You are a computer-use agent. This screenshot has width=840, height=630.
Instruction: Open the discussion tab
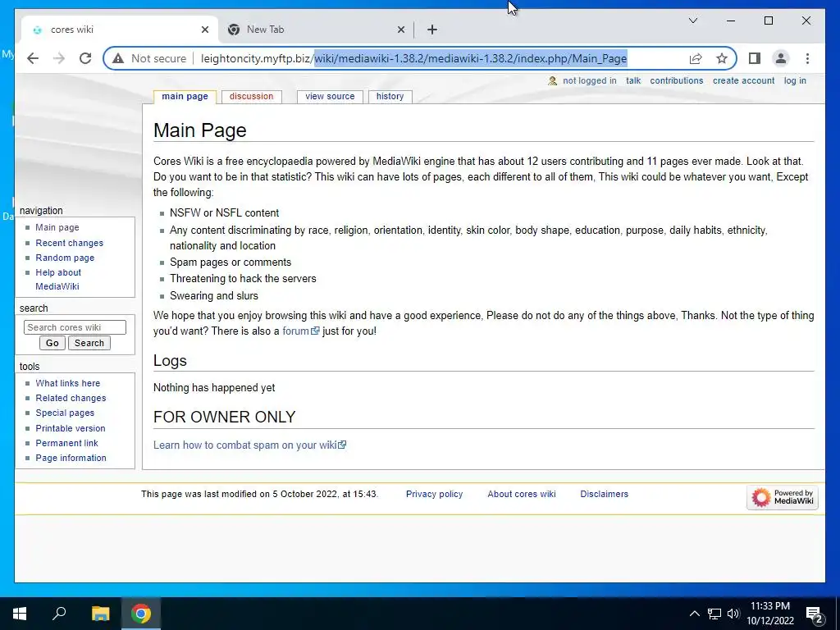pyautogui.click(x=251, y=97)
